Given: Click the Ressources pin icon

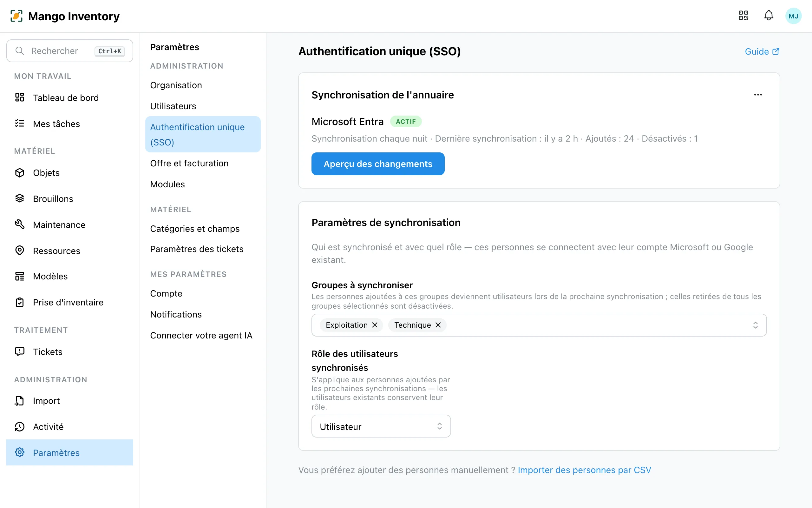Looking at the screenshot, I should pyautogui.click(x=20, y=251).
